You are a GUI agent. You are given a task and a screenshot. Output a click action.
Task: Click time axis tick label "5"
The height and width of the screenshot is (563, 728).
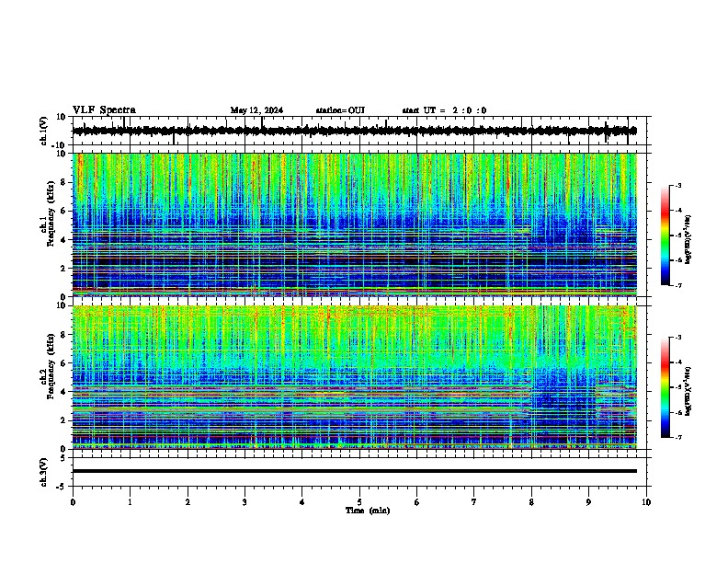point(359,502)
